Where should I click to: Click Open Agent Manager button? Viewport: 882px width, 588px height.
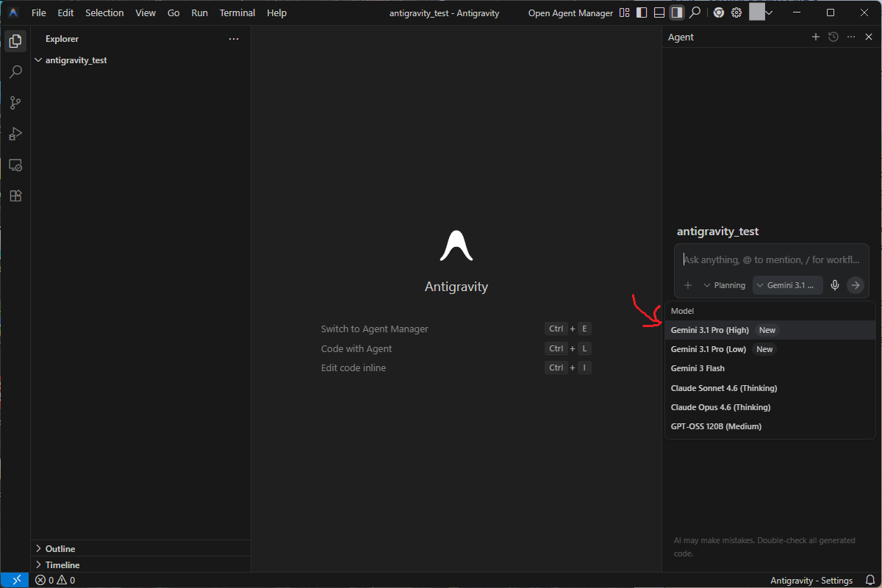click(570, 12)
